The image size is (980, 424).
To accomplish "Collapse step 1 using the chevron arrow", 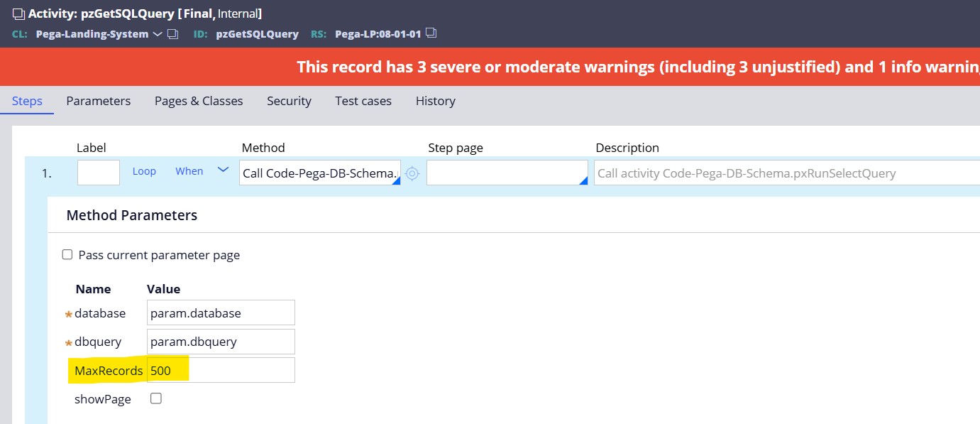I will click(223, 170).
